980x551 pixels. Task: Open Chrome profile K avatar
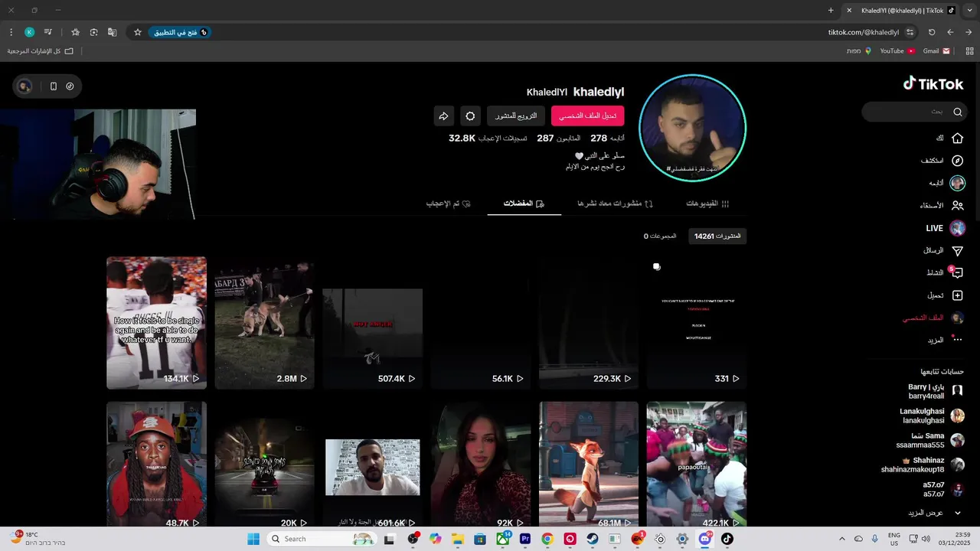(29, 32)
